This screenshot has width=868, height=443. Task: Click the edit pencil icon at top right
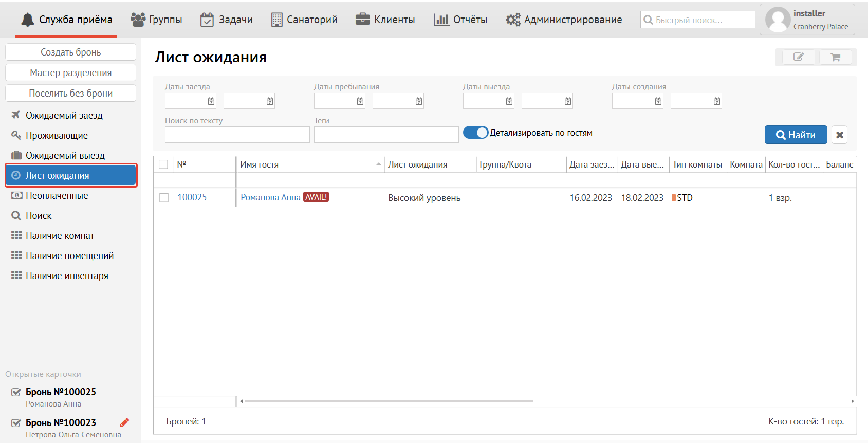(798, 57)
